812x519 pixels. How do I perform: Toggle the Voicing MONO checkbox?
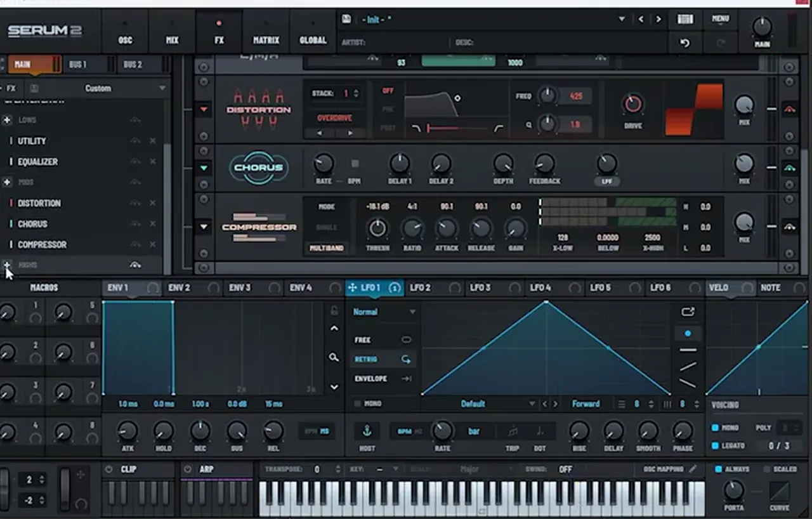pos(715,428)
